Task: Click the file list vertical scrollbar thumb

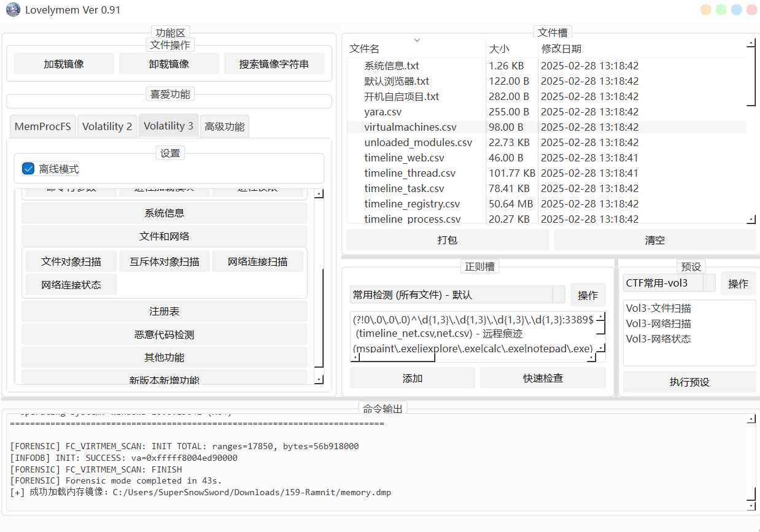Action: [x=751, y=77]
